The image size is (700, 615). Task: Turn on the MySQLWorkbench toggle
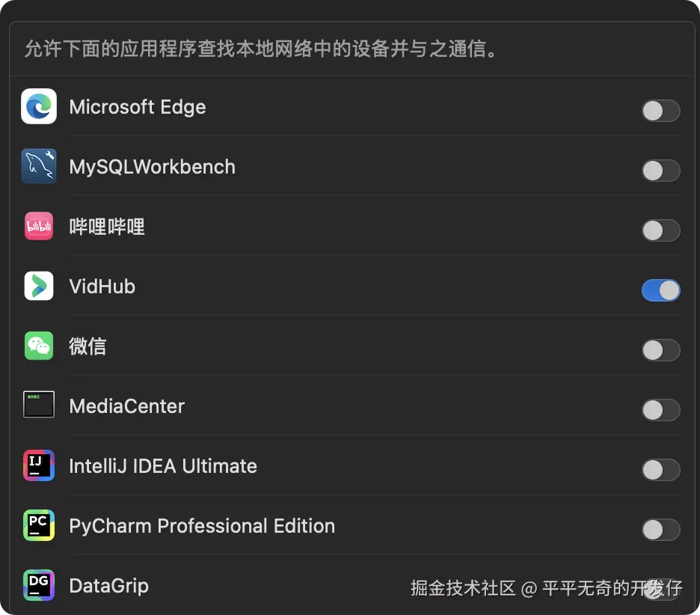[x=660, y=171]
